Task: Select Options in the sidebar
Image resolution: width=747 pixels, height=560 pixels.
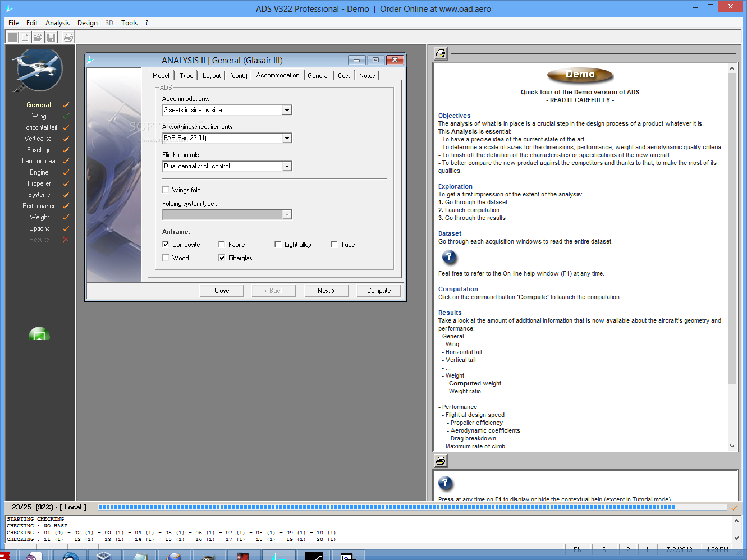Action: pyautogui.click(x=39, y=228)
